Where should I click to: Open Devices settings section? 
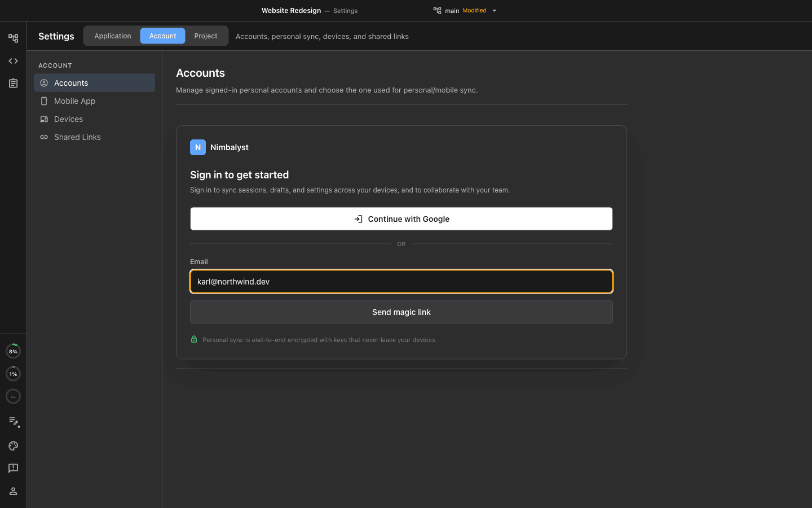click(94, 119)
